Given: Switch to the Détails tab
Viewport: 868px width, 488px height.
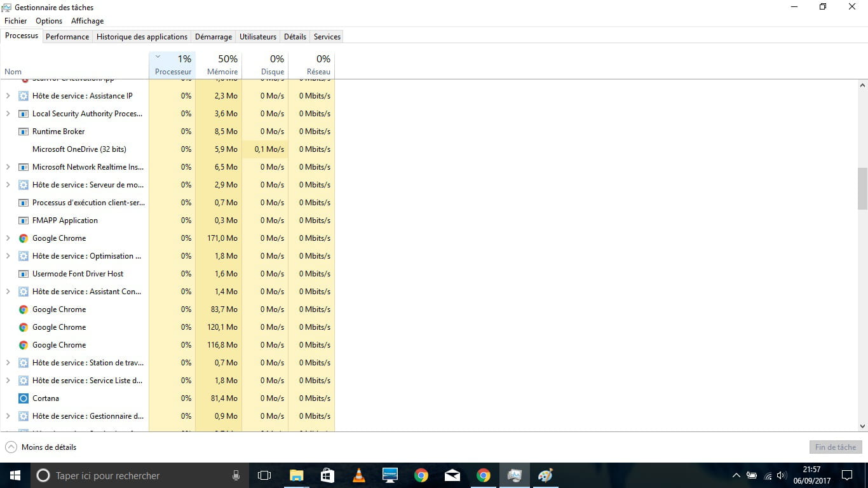Looking at the screenshot, I should 295,37.
